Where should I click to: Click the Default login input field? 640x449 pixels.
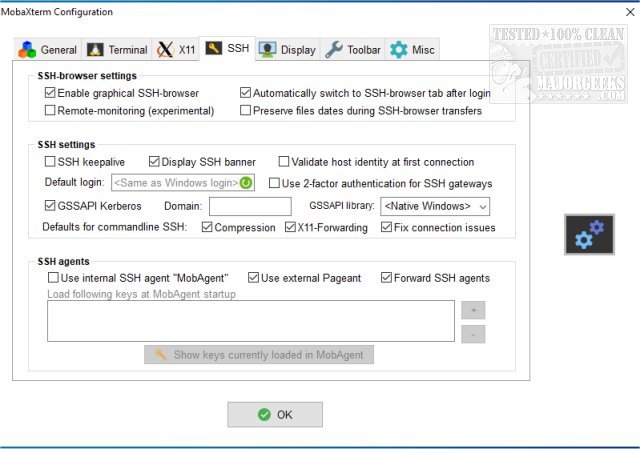183,182
